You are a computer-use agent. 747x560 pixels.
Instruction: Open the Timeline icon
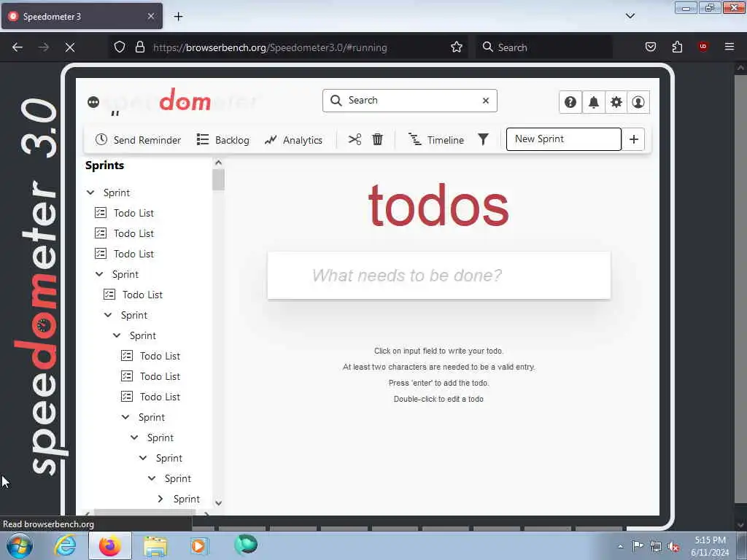tap(415, 139)
